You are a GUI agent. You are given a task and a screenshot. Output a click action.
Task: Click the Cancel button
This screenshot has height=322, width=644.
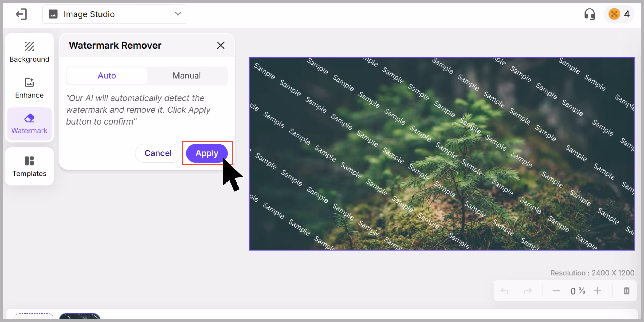(158, 153)
